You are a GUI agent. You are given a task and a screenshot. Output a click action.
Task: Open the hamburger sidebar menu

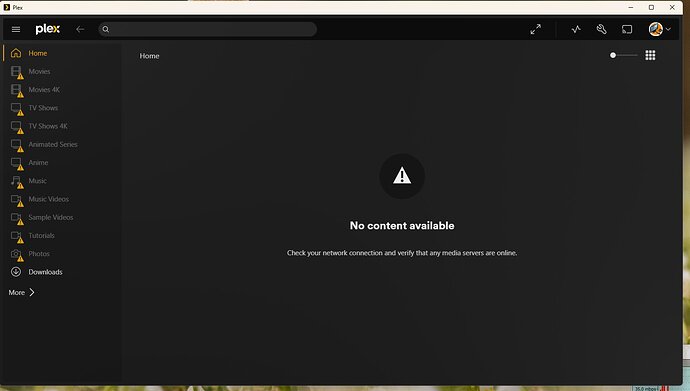(x=16, y=29)
